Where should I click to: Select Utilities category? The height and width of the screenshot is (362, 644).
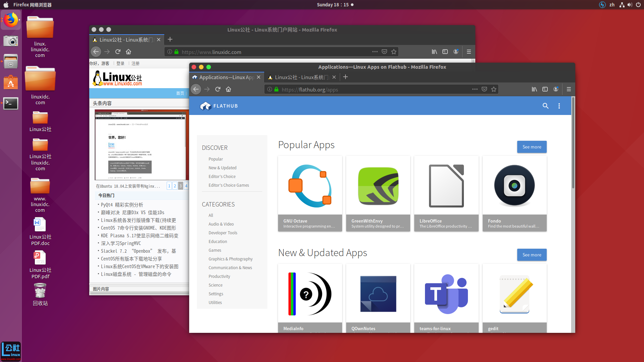(x=215, y=302)
